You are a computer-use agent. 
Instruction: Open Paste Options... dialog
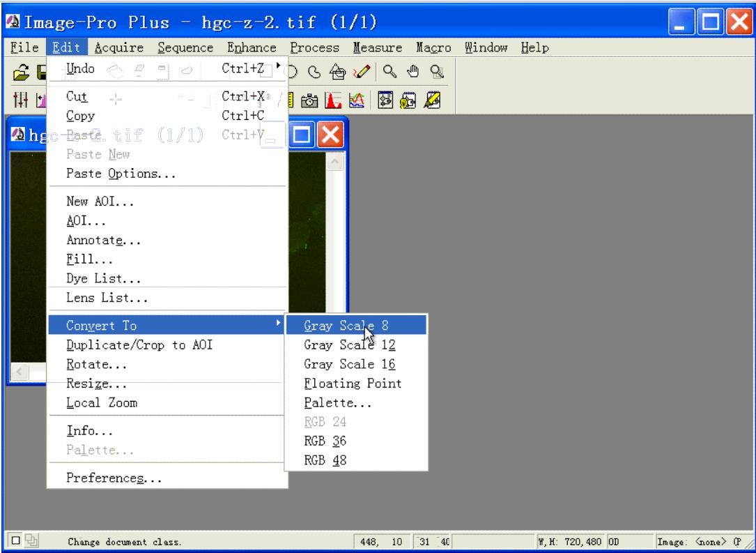click(168, 173)
